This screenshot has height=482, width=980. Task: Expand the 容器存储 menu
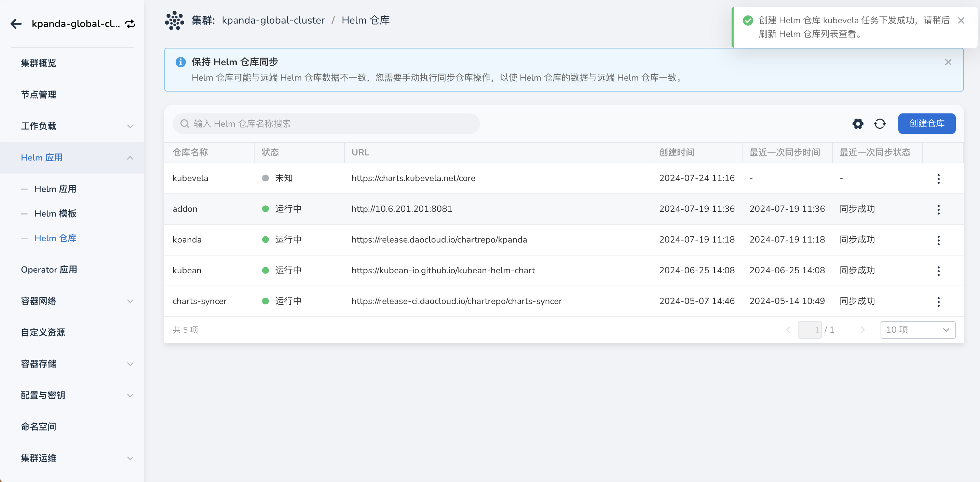(x=72, y=364)
